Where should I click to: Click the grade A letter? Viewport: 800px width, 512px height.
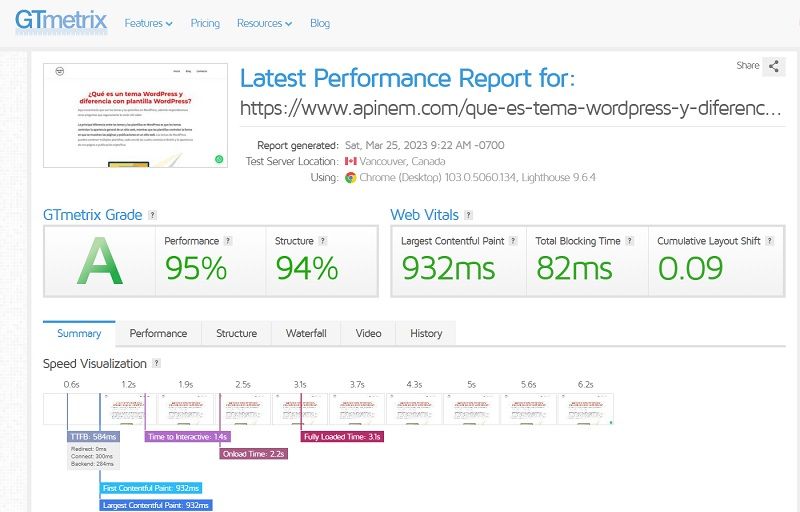99,262
